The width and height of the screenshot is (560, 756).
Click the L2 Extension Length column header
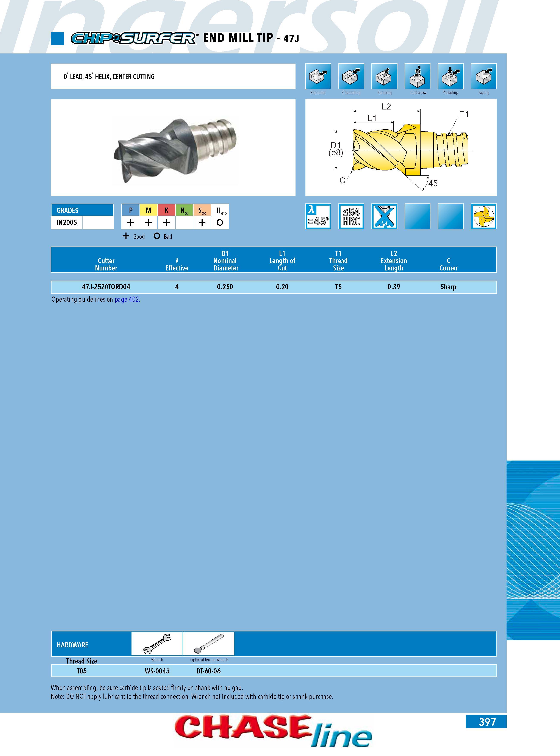pos(394,261)
